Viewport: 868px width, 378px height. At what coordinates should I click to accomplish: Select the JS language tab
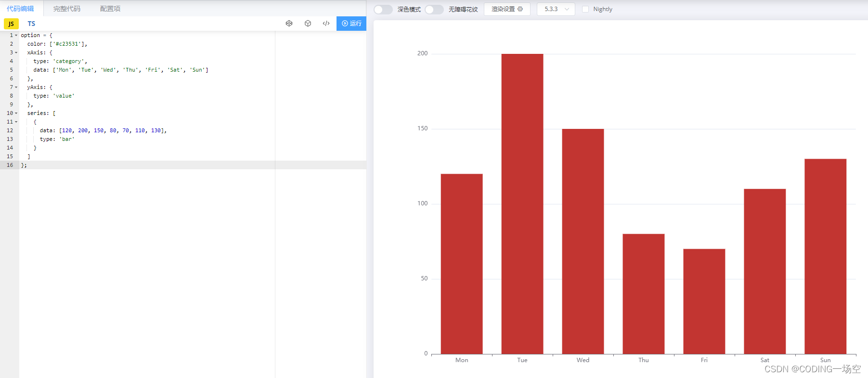(11, 24)
